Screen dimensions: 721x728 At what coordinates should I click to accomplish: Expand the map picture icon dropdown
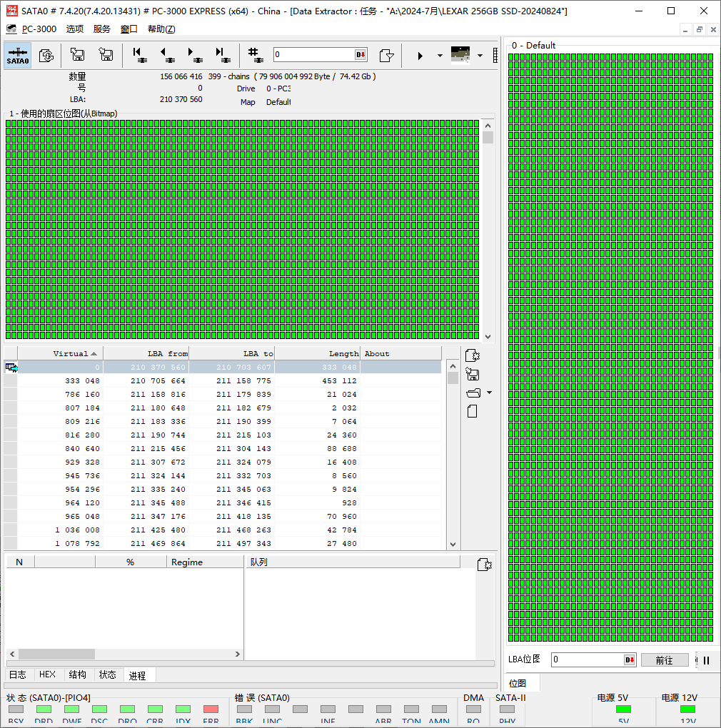tap(480, 56)
